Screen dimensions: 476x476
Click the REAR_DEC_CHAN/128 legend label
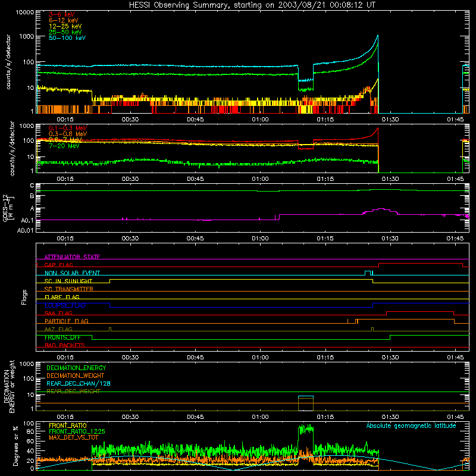coord(79,383)
